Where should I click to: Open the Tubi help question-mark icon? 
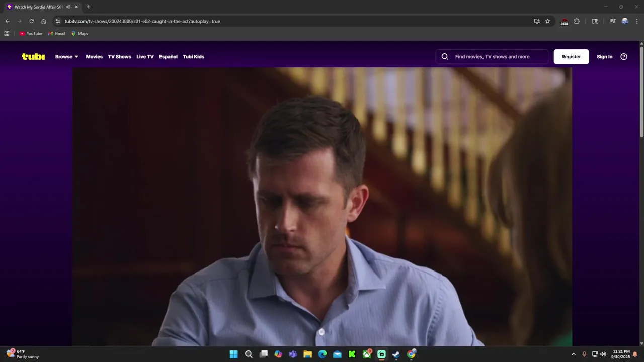click(x=624, y=57)
